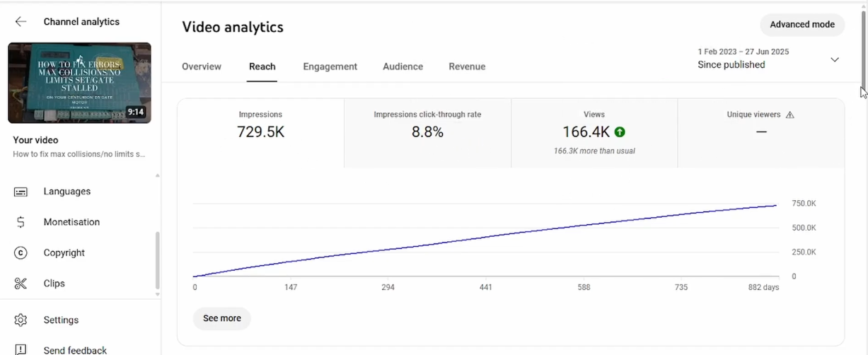Screen dimensions: 868x355
Task: Click the green up arrow next to Views
Action: 620,132
